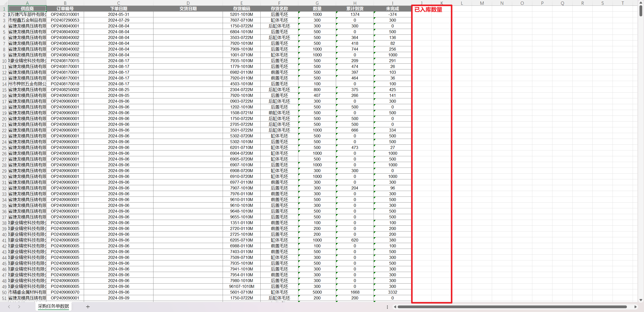Click inventory code cell 6205-0710M
Screen dimensions: 644x312
[242, 240]
